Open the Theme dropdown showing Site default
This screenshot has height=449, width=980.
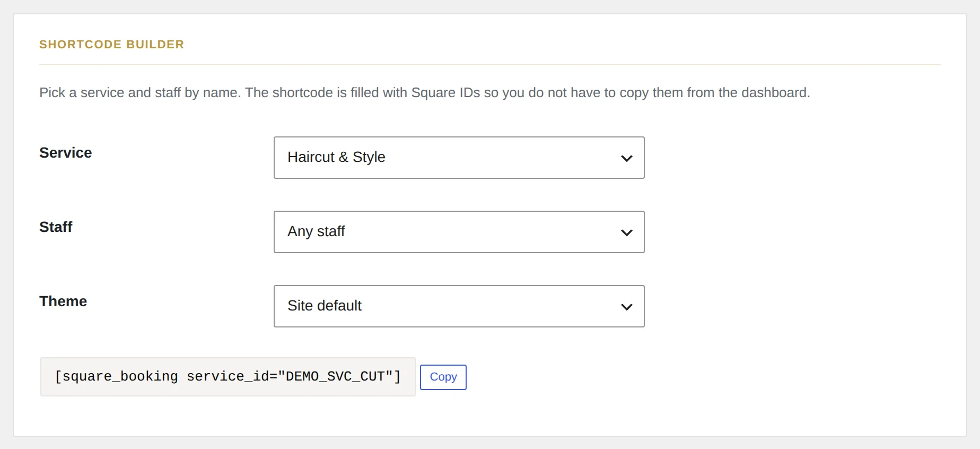pyautogui.click(x=459, y=306)
